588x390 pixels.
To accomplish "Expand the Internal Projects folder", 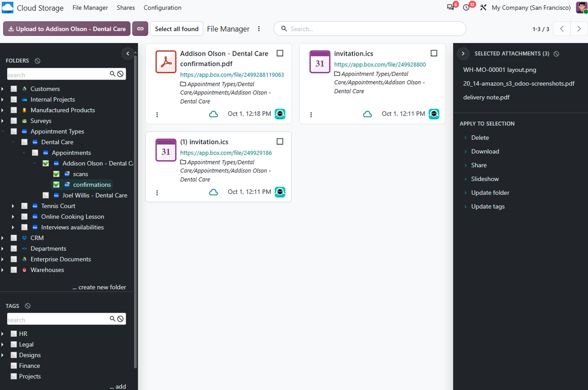I will (x=3, y=99).
